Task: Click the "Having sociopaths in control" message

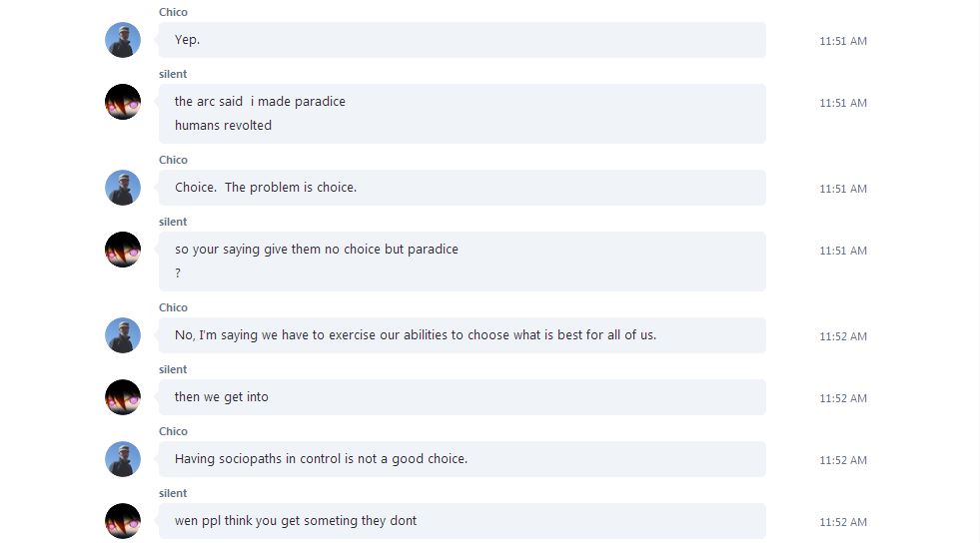Action: pyautogui.click(x=321, y=459)
